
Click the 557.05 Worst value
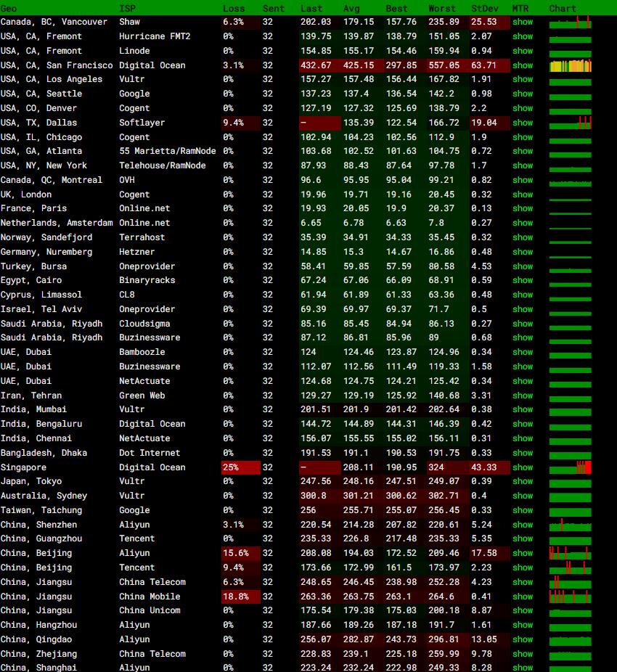click(444, 65)
